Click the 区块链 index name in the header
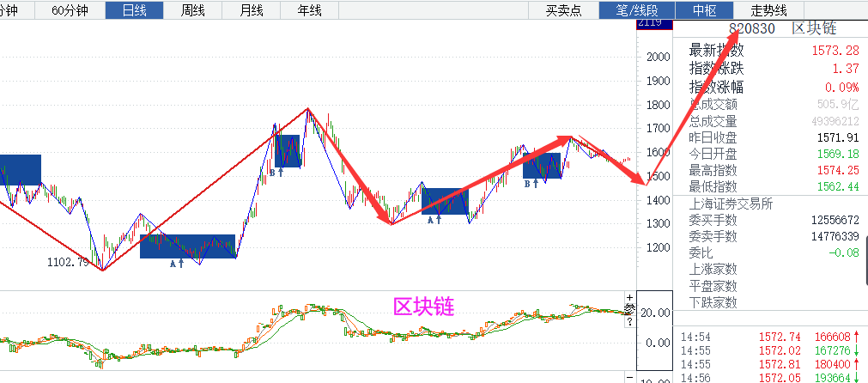Viewport: 868px width, 383px height. [x=814, y=29]
